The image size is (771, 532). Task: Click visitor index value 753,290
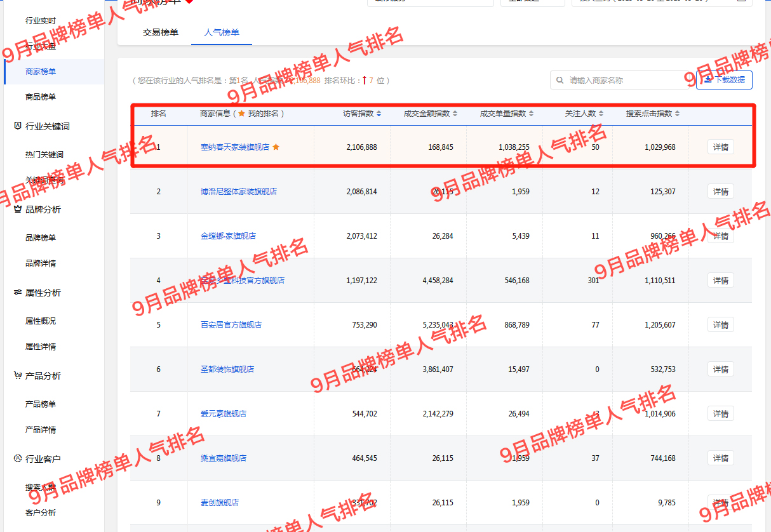click(x=365, y=325)
